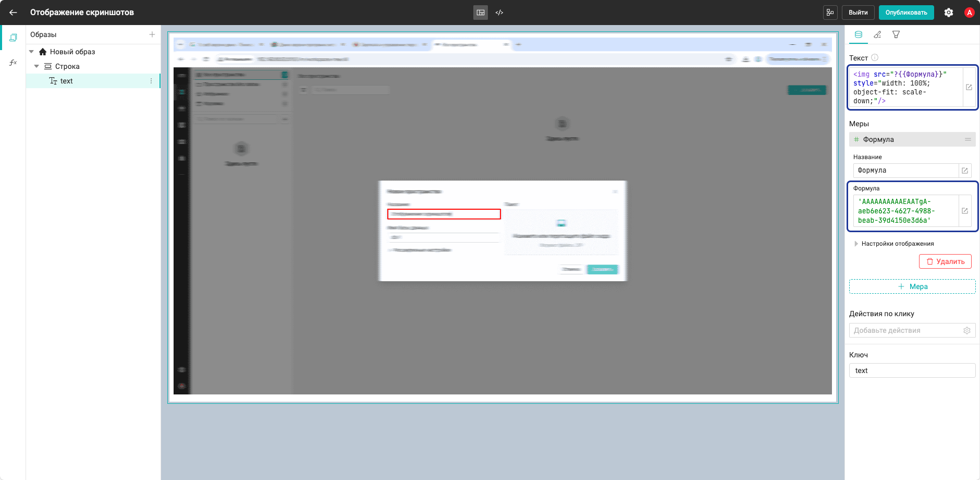Collapse the Новый образ tree node
The width and height of the screenshot is (980, 480).
31,52
